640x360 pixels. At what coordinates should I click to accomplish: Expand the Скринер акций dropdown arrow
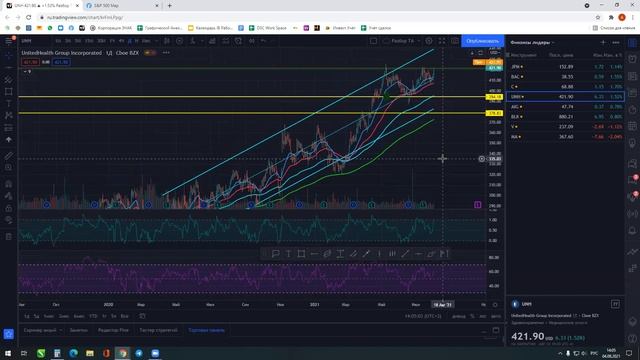61,330
